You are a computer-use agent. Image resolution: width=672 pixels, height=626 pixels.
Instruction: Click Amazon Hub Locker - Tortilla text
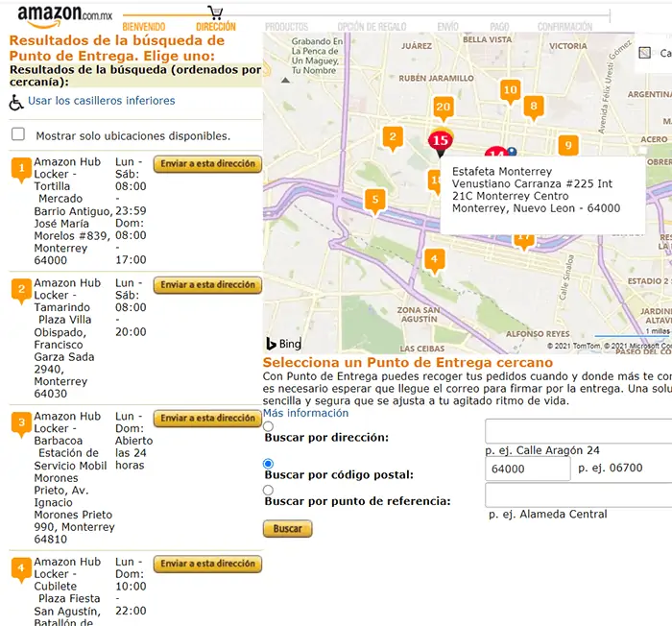pos(67,174)
